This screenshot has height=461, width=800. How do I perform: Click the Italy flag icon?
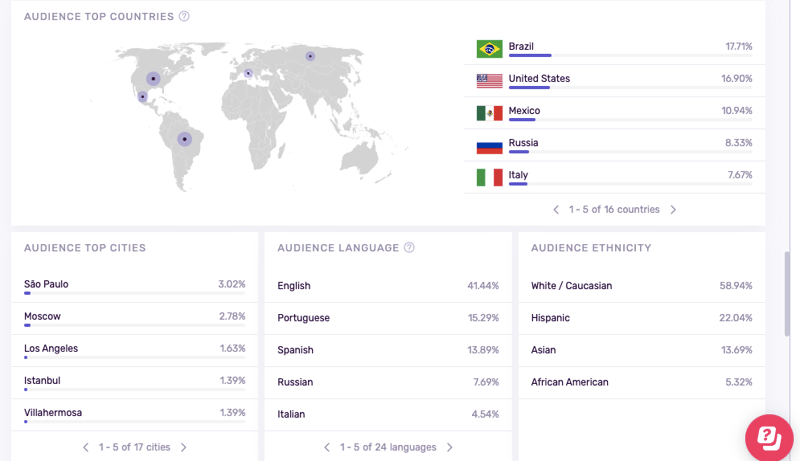pos(489,177)
